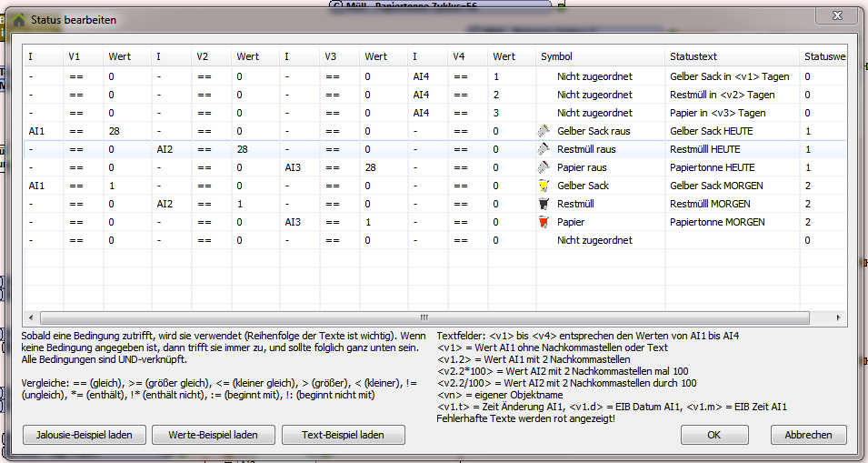Click Wert 28 in Restmüll raus row
This screenshot has height=463, width=868.
click(255, 149)
